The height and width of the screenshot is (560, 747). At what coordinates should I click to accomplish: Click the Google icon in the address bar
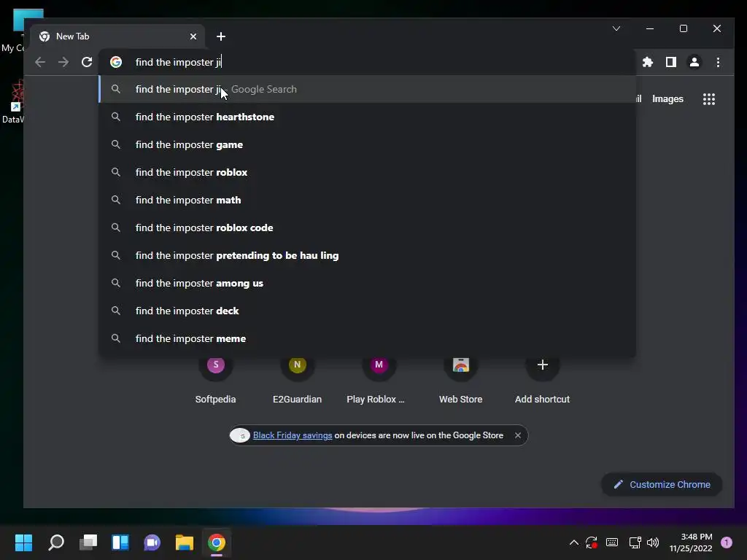point(116,62)
